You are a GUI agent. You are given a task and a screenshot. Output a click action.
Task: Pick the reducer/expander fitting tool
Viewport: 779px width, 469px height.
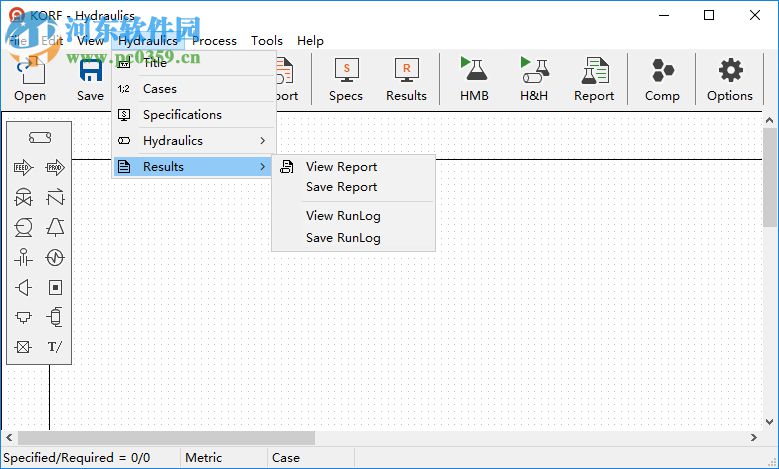tap(23, 287)
